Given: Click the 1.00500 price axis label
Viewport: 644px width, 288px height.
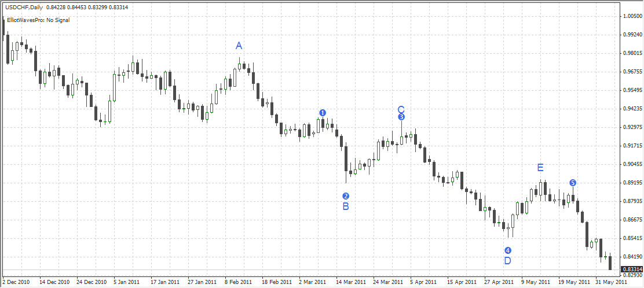Looking at the screenshot, I should 631,16.
